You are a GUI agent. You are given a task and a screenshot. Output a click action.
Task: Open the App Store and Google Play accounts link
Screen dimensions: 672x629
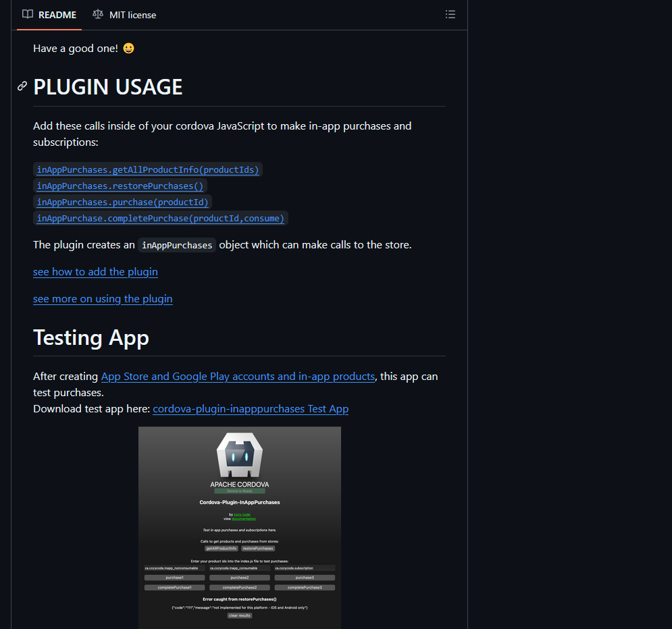click(x=238, y=376)
